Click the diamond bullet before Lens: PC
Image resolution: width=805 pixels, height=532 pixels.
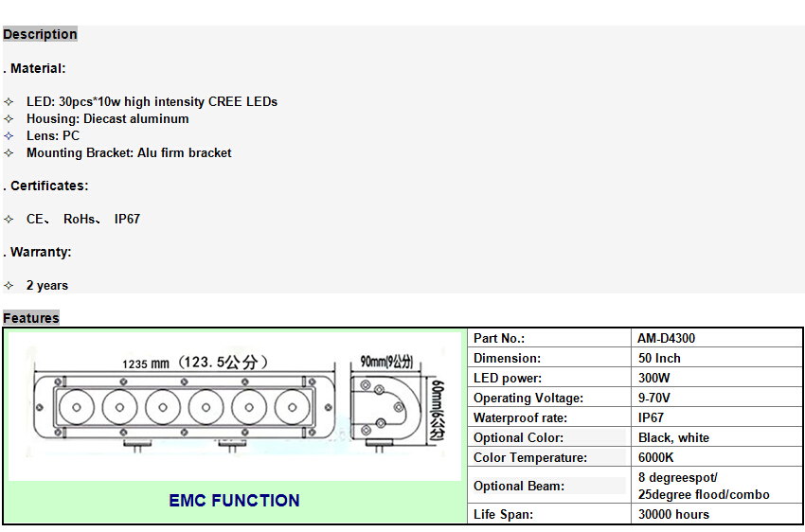(9, 135)
